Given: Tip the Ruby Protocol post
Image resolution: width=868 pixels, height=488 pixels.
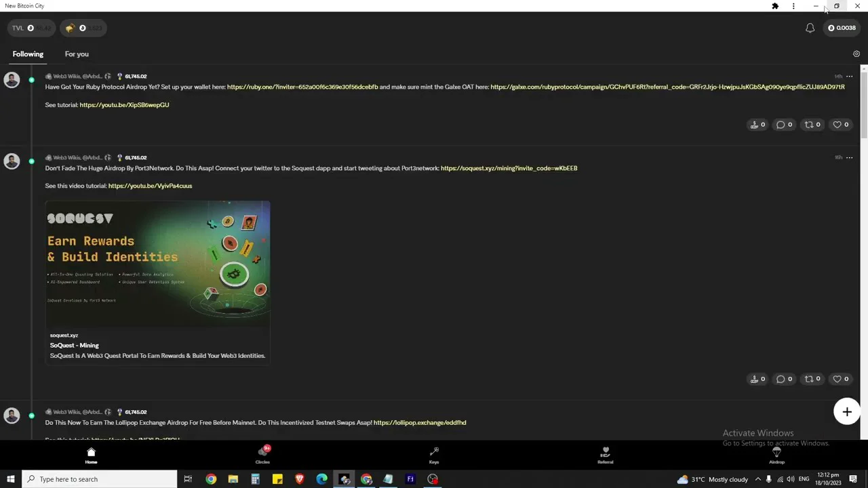Looking at the screenshot, I should [x=757, y=125].
